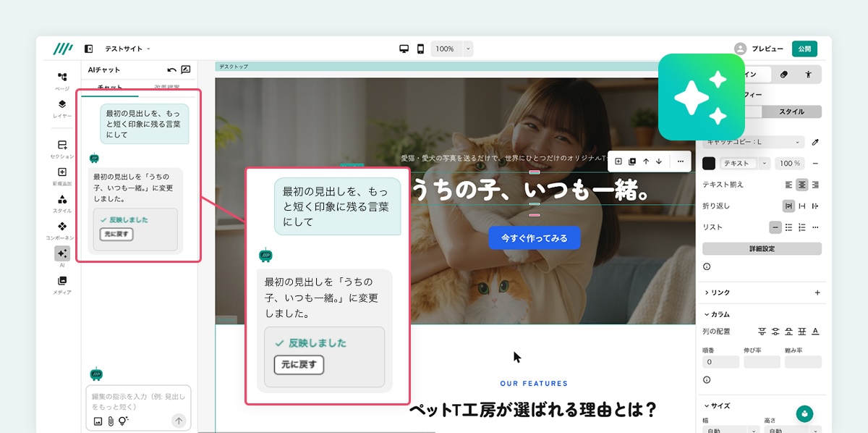Viewport: 868px width, 433px height.
Task: Align text center
Action: (802, 185)
